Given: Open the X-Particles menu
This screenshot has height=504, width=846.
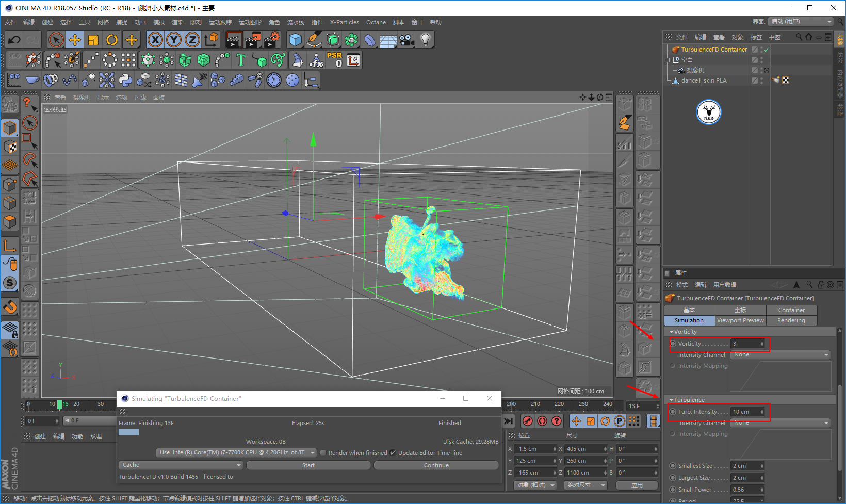Looking at the screenshot, I should (x=345, y=22).
